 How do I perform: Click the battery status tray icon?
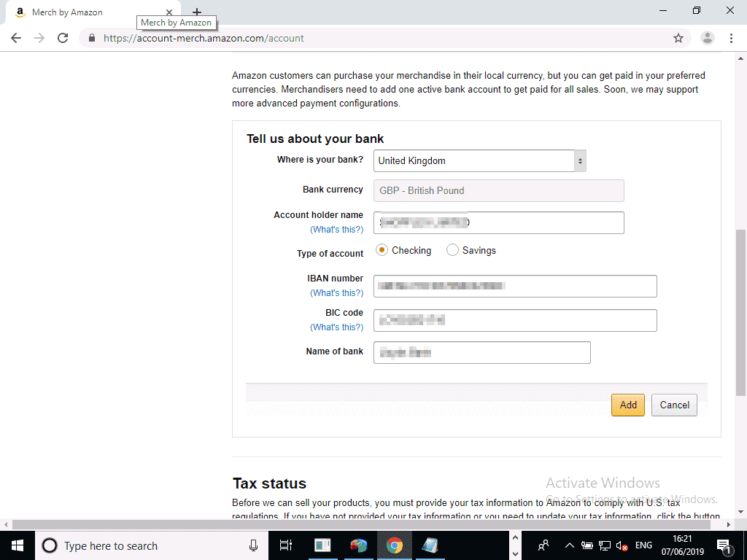[x=587, y=545]
